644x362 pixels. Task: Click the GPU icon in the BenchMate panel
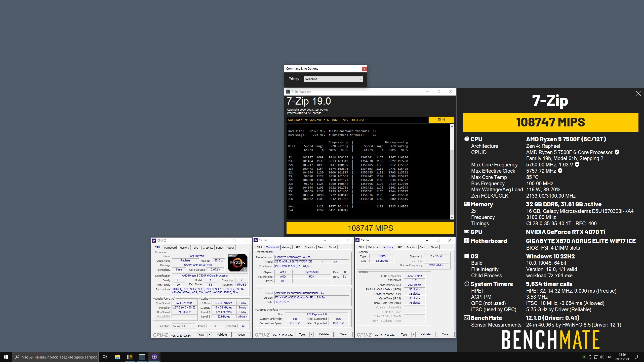point(467,232)
